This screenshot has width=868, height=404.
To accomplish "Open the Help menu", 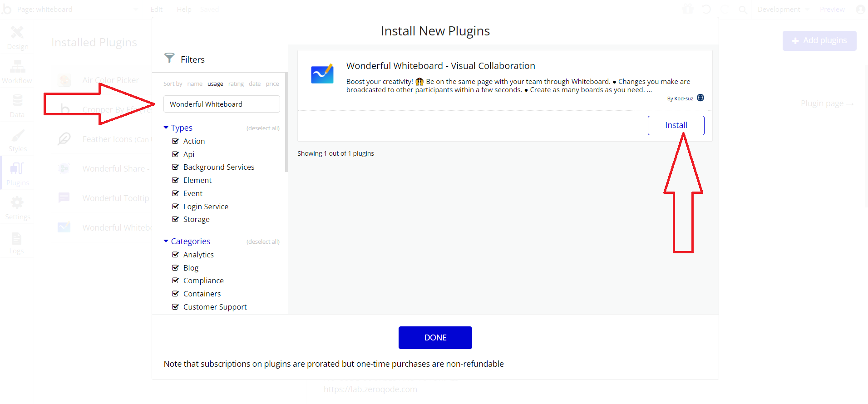I will [184, 10].
